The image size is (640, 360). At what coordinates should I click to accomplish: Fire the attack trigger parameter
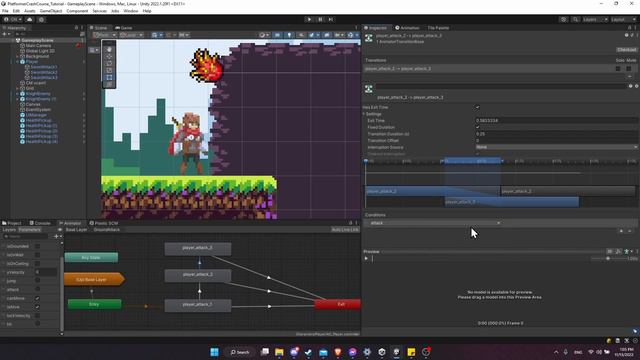(x=37, y=289)
